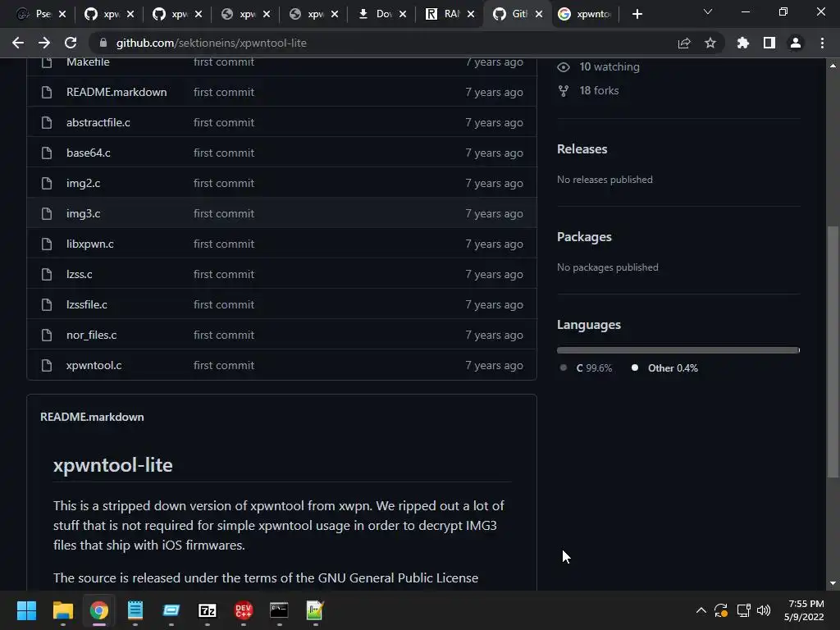The height and width of the screenshot is (630, 840).
Task: Open 7-Zip from the taskbar
Action: 208,610
